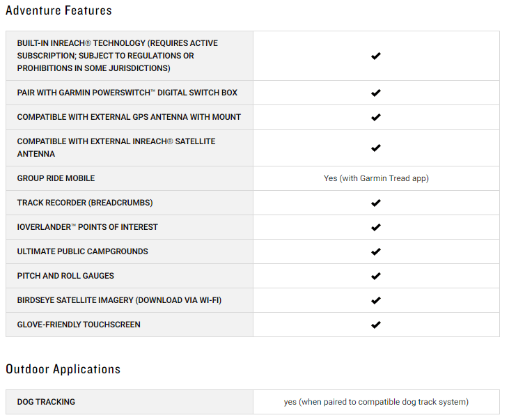Click the checkmark for External GPS Antenna

[376, 117]
